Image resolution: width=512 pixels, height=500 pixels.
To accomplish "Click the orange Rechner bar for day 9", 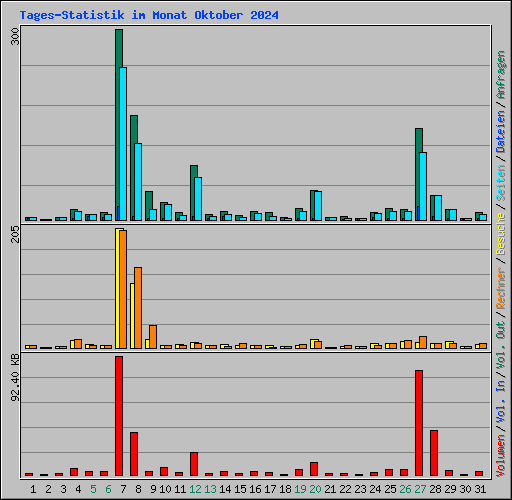I will [153, 337].
